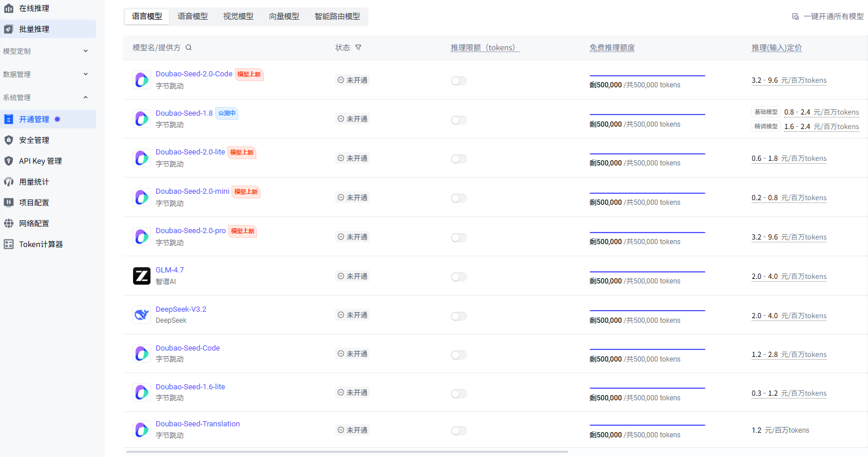Toggle inference limit for Doubao-Seed-2.0-pro
868x457 pixels.
click(459, 238)
